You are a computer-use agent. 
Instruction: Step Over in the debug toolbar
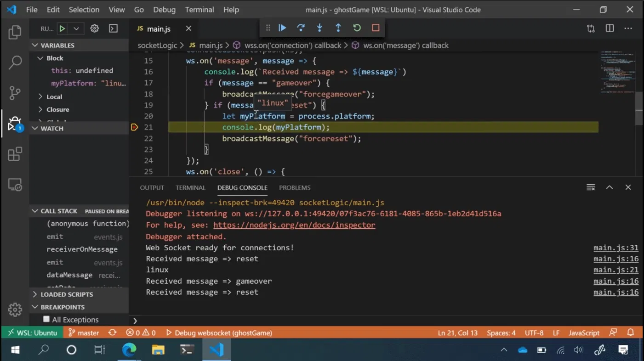(301, 28)
